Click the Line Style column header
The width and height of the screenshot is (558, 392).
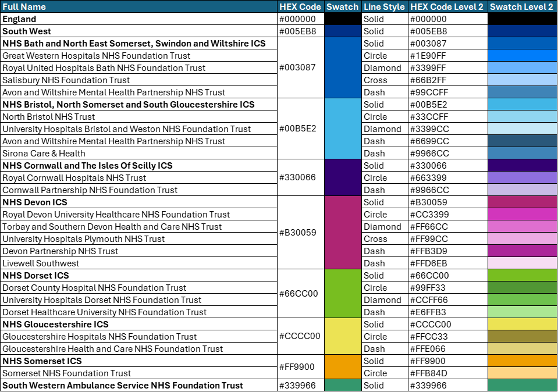coord(385,7)
